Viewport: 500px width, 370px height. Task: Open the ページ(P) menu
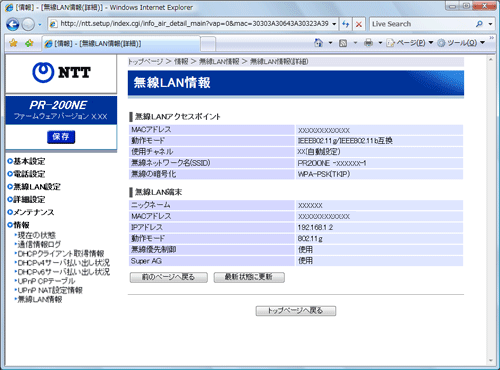coord(410,43)
